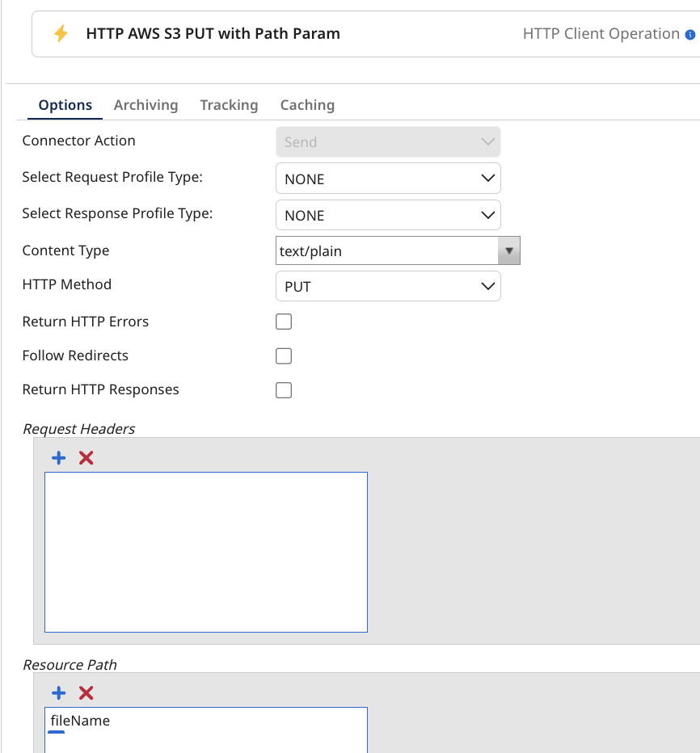Click the red X icon under Resource Path
700x753 pixels.
(84, 692)
